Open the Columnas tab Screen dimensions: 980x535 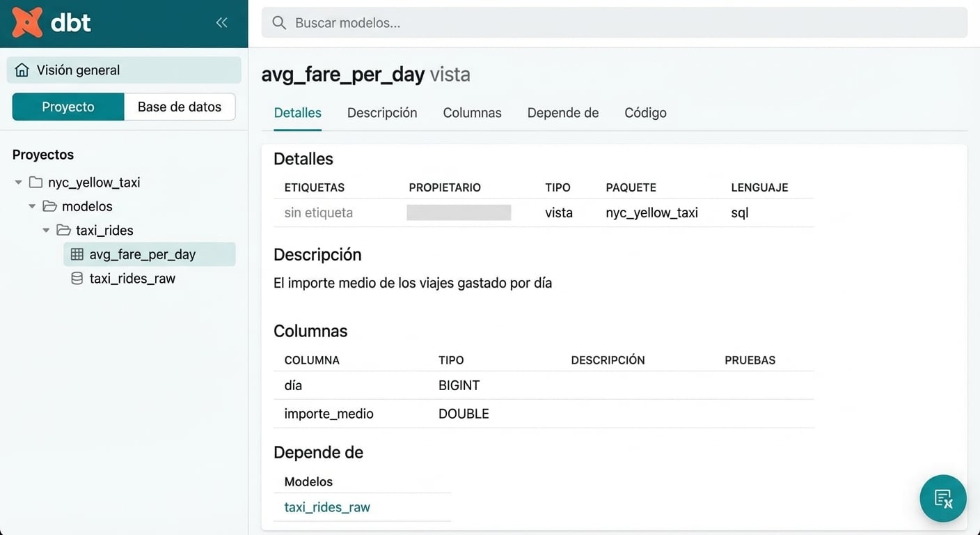point(472,113)
